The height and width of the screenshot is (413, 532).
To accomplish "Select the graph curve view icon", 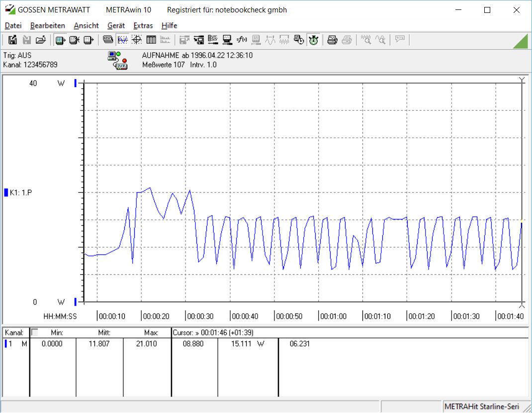I will point(122,40).
